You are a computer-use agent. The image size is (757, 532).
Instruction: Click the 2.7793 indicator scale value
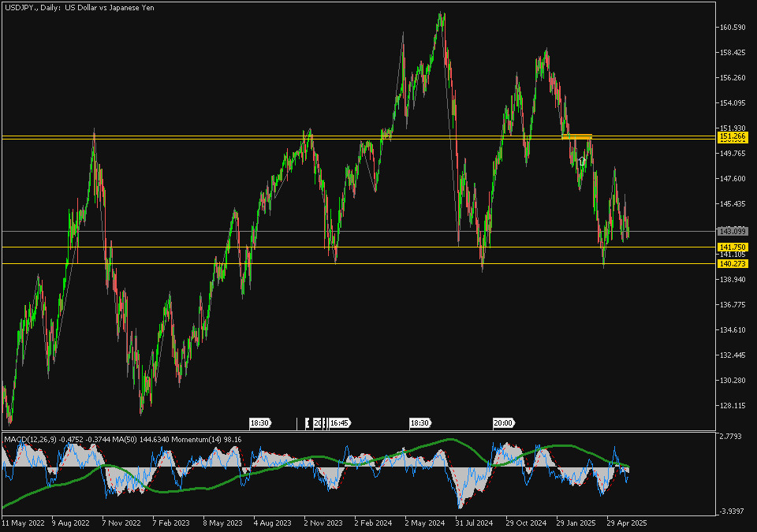click(x=732, y=435)
